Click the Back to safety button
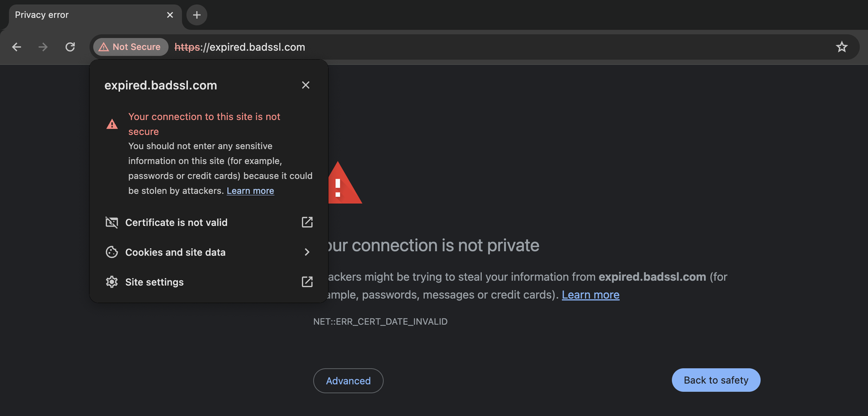This screenshot has height=416, width=868. 716,380
